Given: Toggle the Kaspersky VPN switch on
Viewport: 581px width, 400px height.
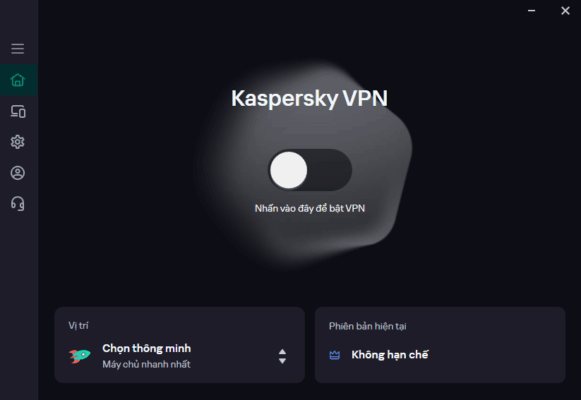Looking at the screenshot, I should tap(310, 170).
